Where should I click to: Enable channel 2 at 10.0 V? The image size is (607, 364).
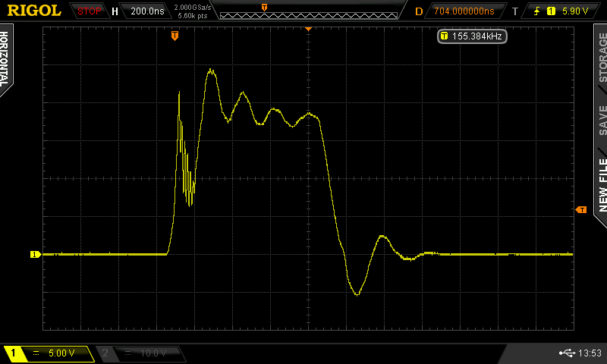click(x=140, y=353)
